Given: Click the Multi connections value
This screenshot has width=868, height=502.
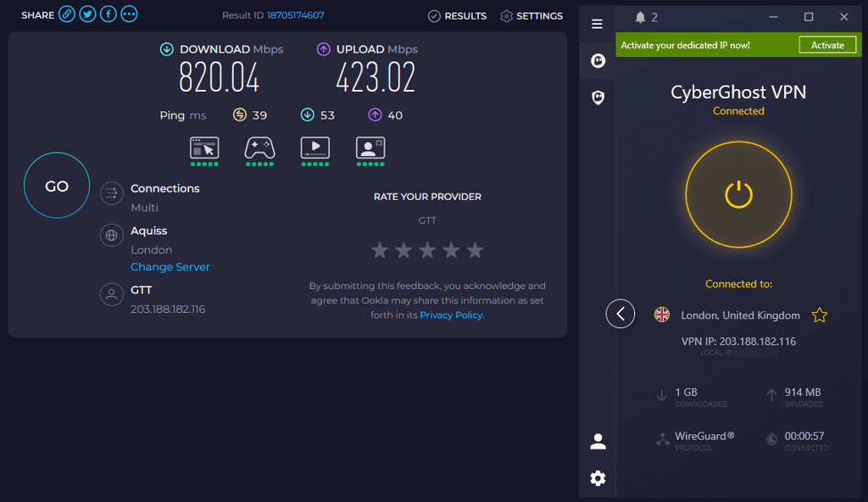Looking at the screenshot, I should [144, 208].
